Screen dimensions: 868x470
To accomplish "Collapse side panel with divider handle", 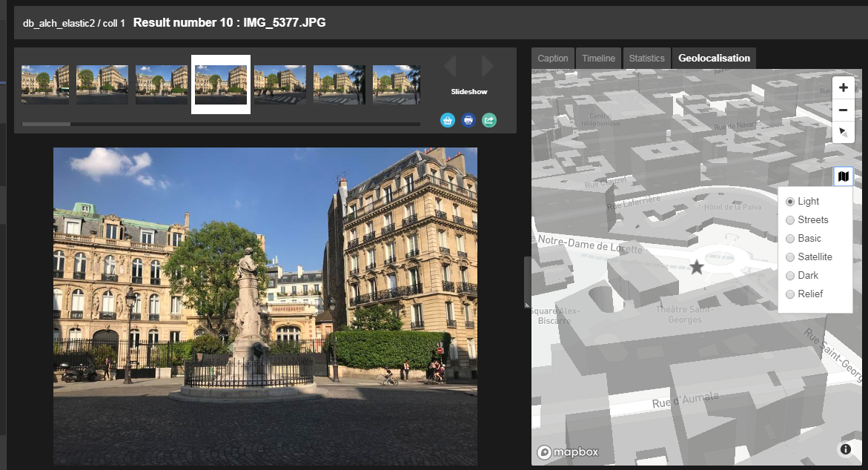I will point(526,282).
